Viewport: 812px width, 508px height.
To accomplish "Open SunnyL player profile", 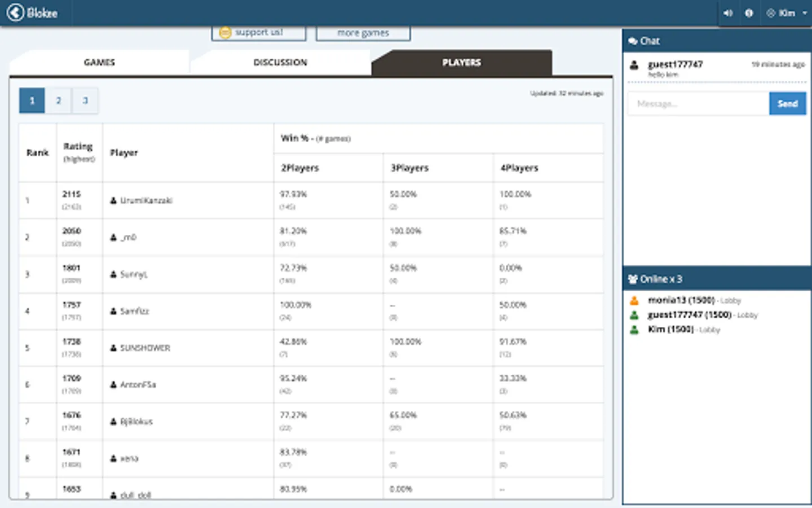I will 134,274.
